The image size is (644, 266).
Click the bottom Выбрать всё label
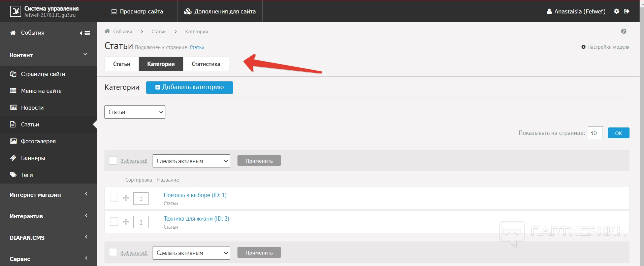(134, 253)
